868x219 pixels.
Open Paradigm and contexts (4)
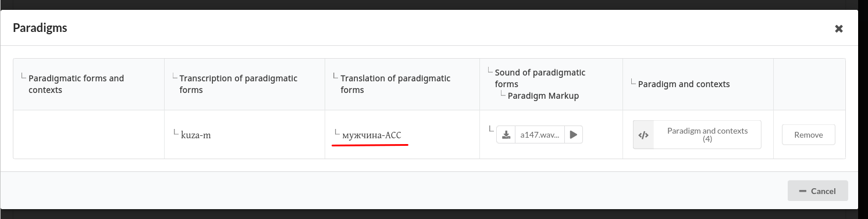[697, 135]
